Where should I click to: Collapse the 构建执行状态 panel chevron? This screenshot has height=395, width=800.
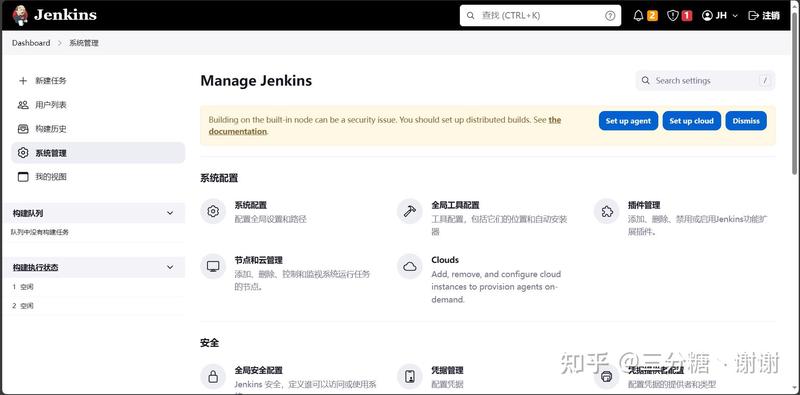pos(170,267)
